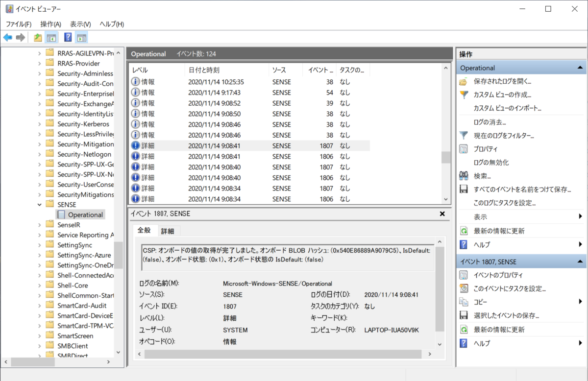Click the カスタム ビューの作成 funnel icon
The image size is (588, 381).
[x=464, y=95]
